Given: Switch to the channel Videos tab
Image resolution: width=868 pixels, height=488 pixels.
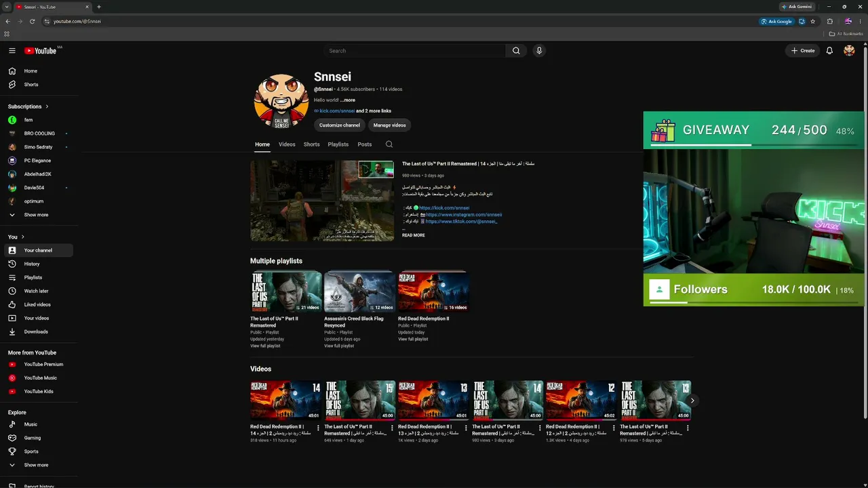Looking at the screenshot, I should point(287,144).
